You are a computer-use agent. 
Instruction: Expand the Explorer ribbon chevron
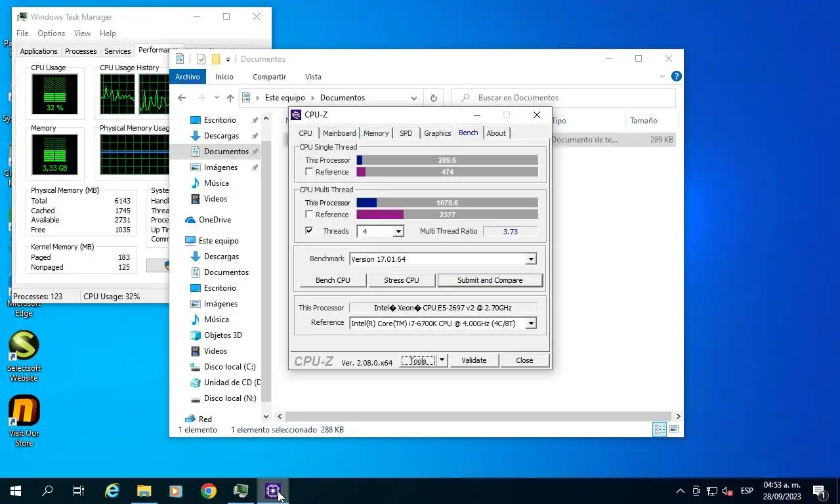coord(662,77)
